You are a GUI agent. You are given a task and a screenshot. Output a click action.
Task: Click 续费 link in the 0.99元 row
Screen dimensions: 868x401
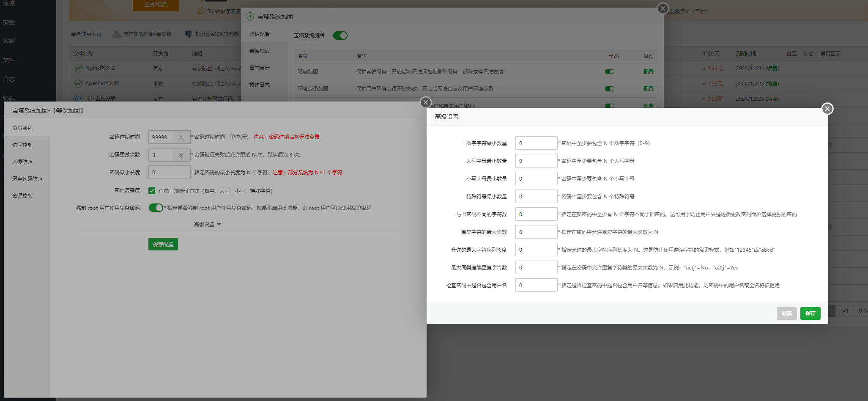point(772,99)
